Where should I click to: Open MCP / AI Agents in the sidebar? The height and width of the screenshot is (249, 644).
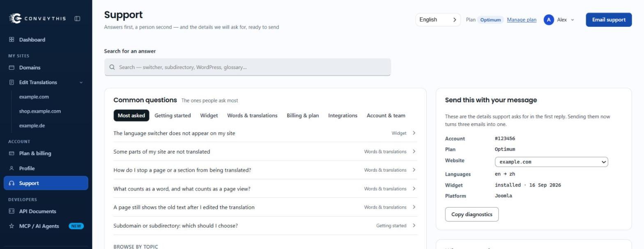click(46, 226)
